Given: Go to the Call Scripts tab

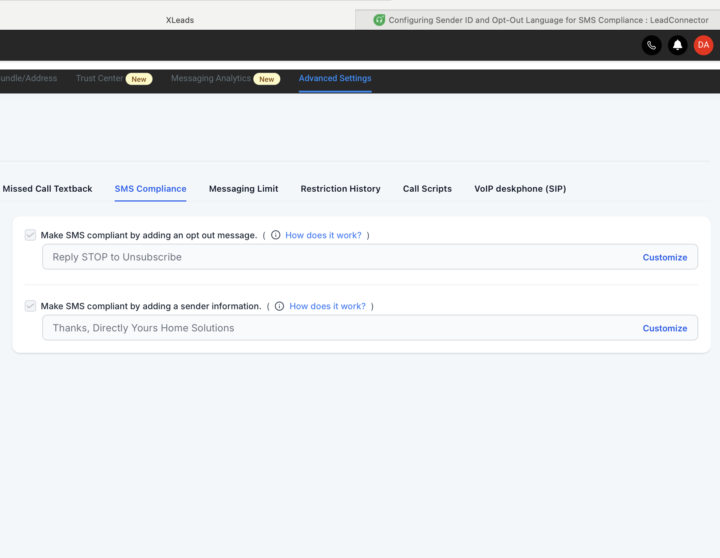Looking at the screenshot, I should click(x=427, y=189).
